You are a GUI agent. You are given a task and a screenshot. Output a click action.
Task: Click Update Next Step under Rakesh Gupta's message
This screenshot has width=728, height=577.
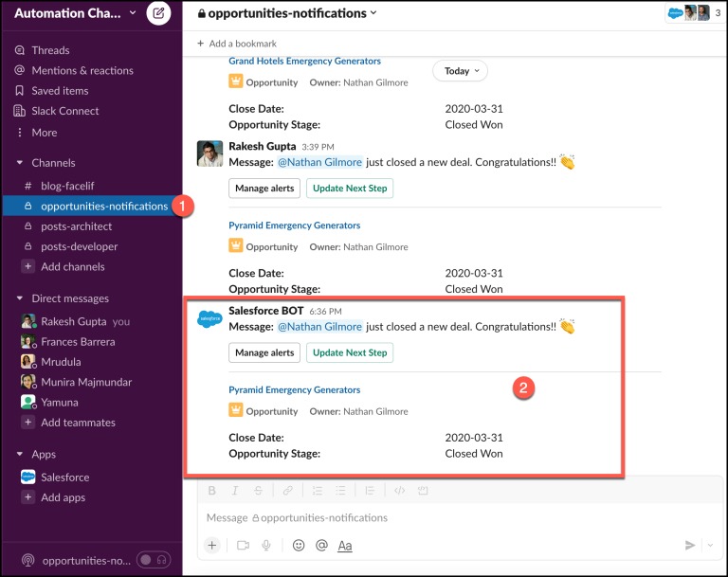pos(350,188)
